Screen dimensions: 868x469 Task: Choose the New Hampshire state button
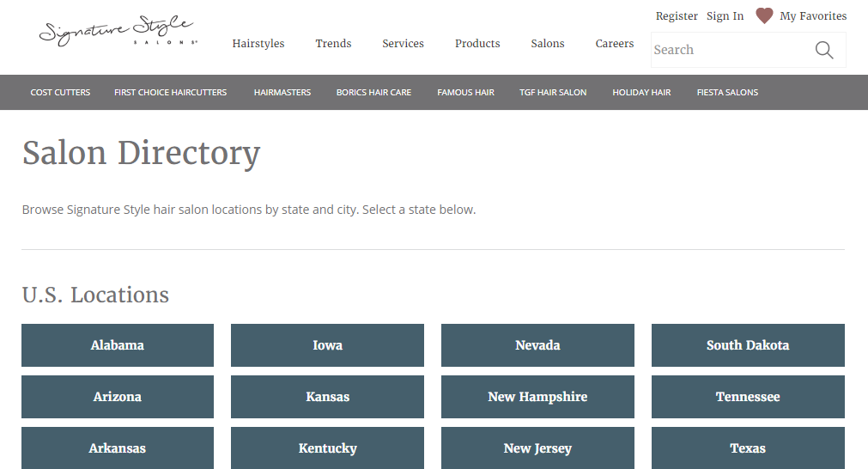pyautogui.click(x=537, y=397)
